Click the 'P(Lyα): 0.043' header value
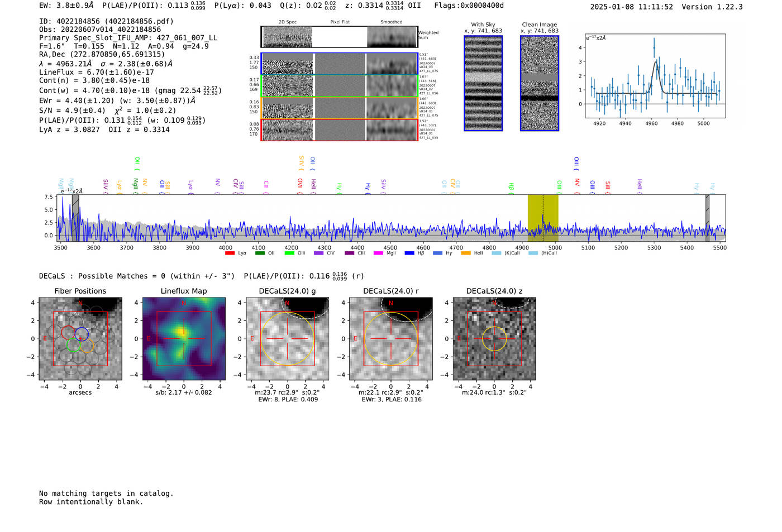The width and height of the screenshot is (782, 532). pos(243,6)
